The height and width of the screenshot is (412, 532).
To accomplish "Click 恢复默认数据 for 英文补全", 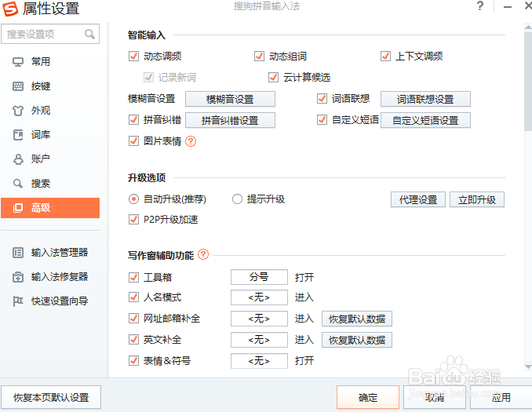I will pos(357,340).
